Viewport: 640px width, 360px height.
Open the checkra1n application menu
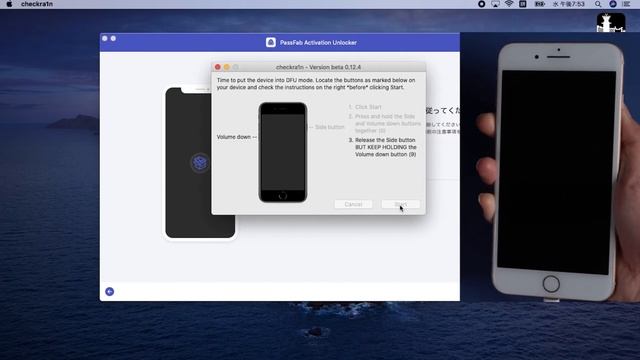[x=37, y=4]
